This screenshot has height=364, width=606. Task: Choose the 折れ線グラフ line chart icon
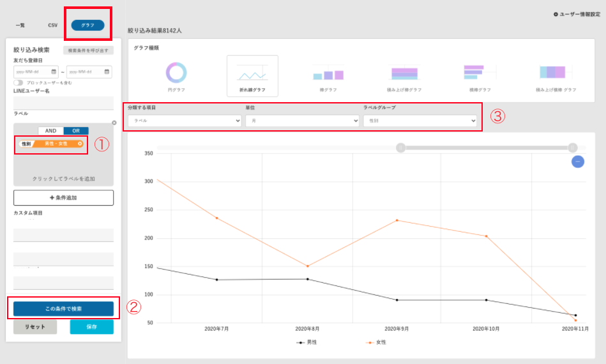pyautogui.click(x=252, y=72)
